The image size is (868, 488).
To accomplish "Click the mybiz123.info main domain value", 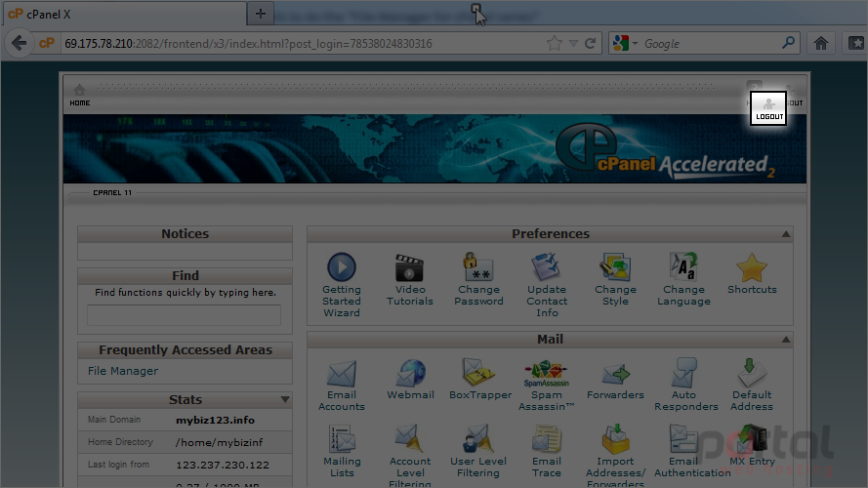I will 216,420.
